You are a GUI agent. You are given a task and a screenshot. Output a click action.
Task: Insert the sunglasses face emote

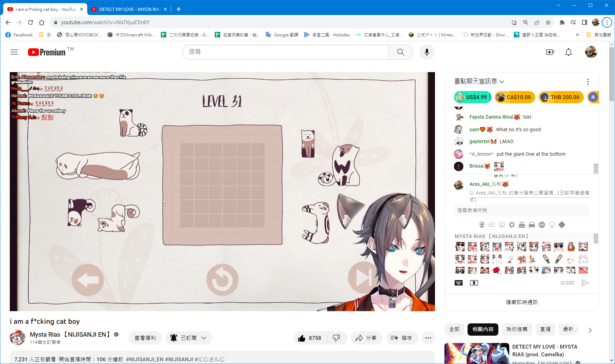460,270
